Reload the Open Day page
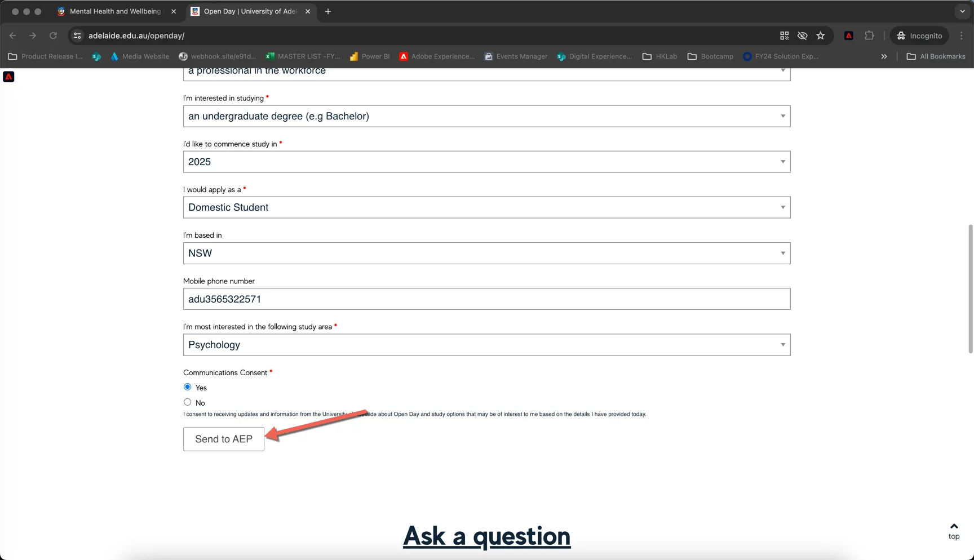 point(53,35)
